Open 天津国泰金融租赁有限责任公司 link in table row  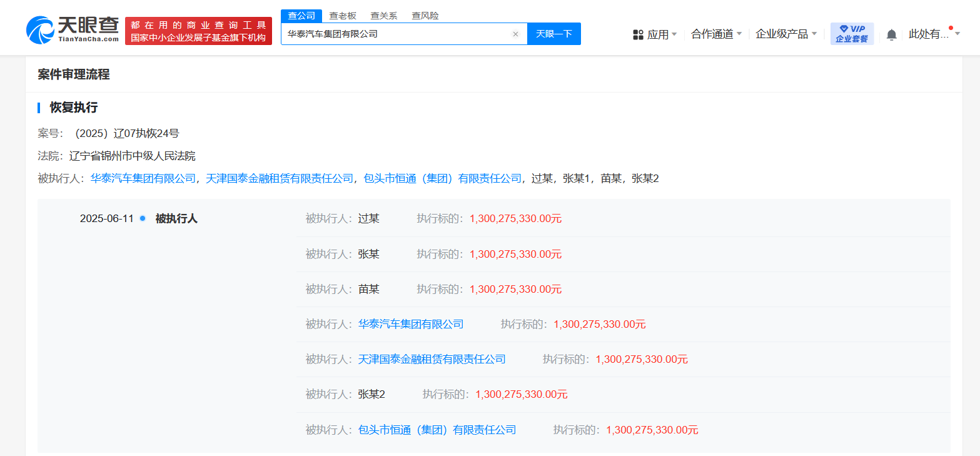point(432,359)
